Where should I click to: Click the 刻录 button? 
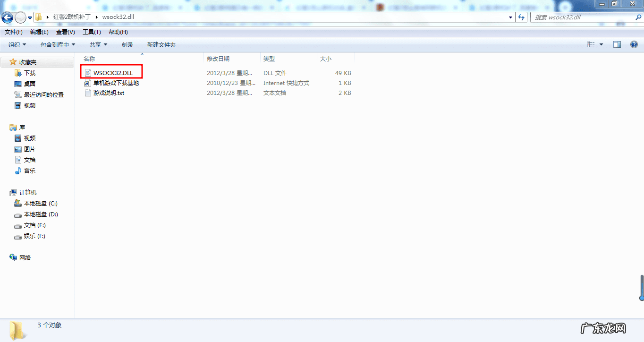click(x=127, y=44)
